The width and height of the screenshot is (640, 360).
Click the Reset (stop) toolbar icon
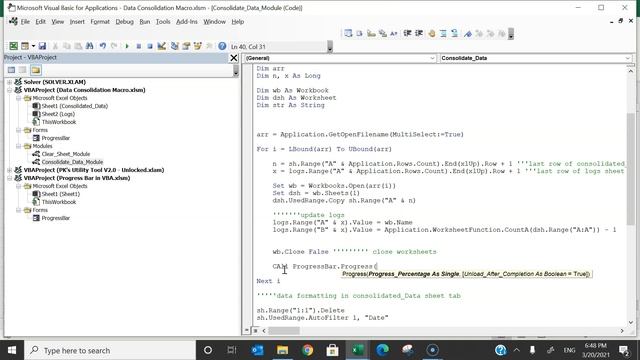(x=150, y=46)
